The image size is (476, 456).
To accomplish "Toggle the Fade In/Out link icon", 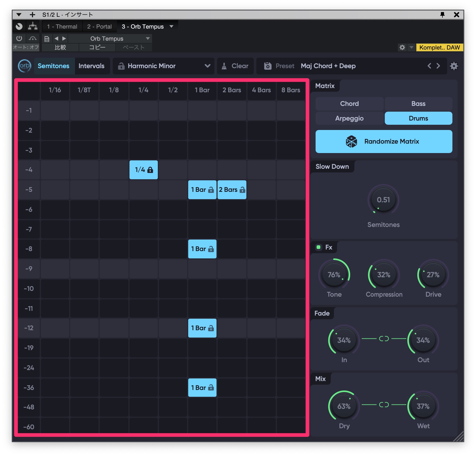I will pyautogui.click(x=384, y=339).
